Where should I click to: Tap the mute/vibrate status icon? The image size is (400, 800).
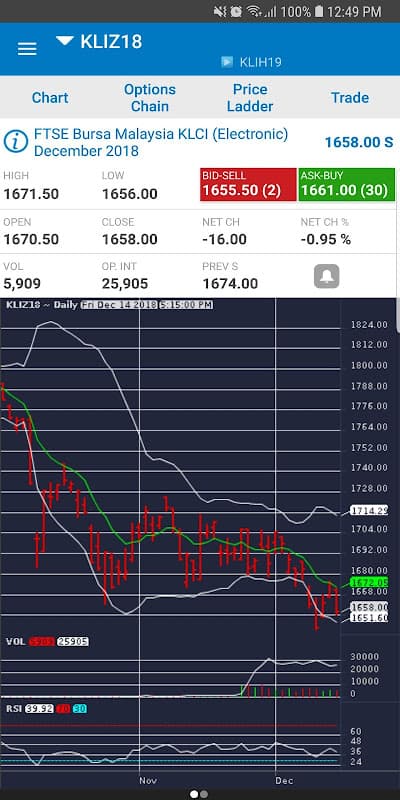[220, 11]
